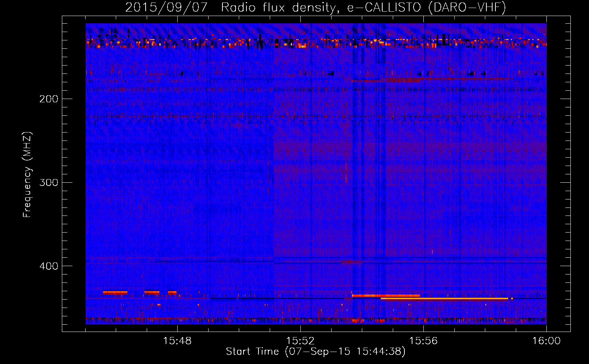Click the 15:52 time tick label
This screenshot has height=364, width=589.
(x=300, y=341)
